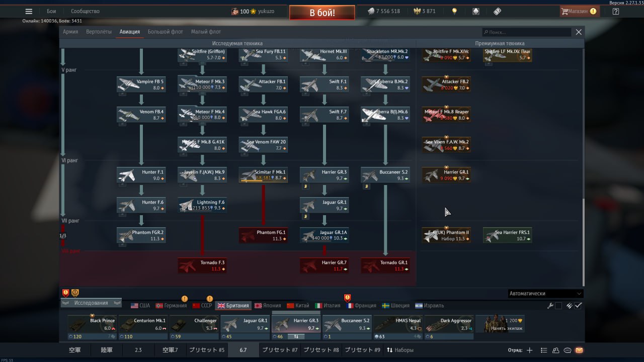The width and height of the screenshot is (644, 362).
Task: Switch to the Большой флот tab
Action: pos(166,32)
